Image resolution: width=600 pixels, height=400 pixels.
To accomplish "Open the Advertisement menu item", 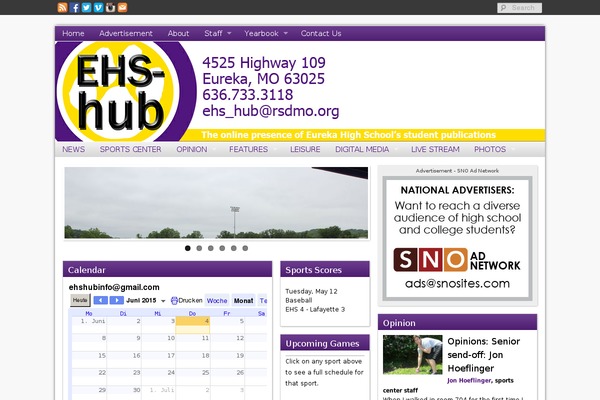I will tap(126, 33).
